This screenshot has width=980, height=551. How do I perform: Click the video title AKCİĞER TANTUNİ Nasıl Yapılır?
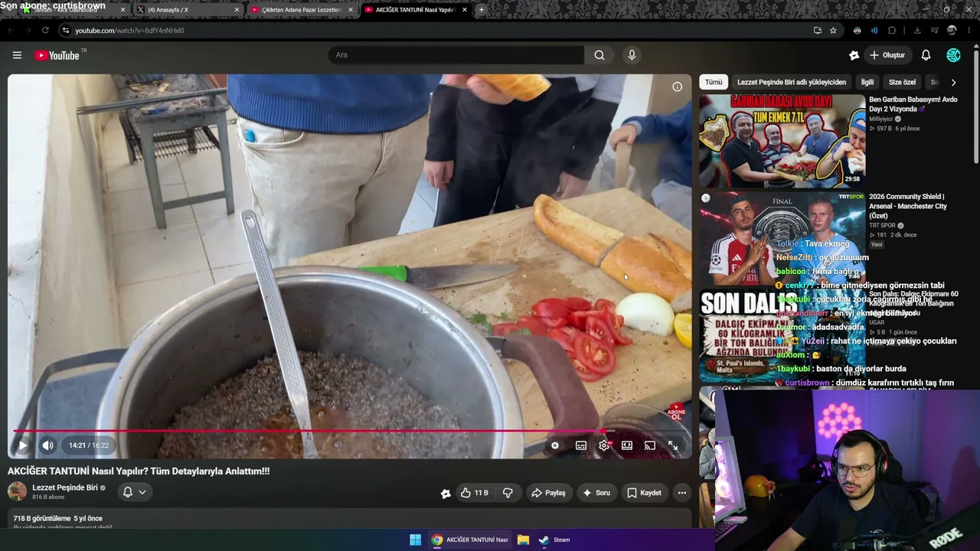(139, 471)
